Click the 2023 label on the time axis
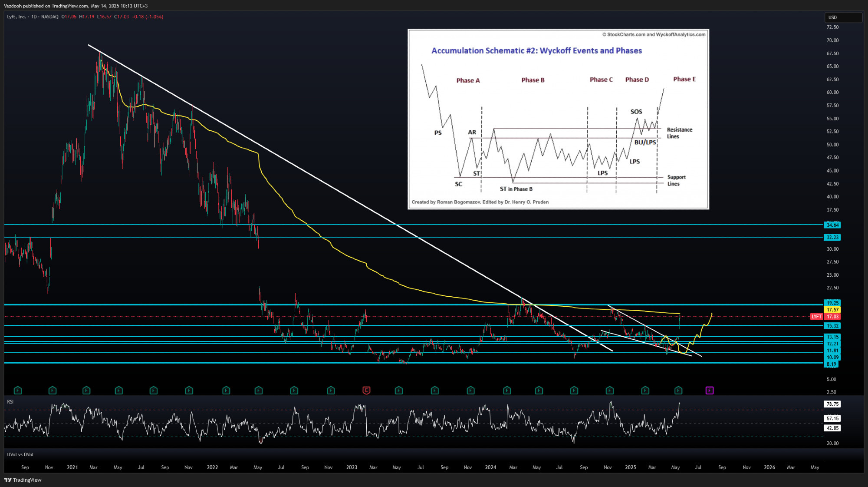868x487 pixels. click(x=352, y=467)
